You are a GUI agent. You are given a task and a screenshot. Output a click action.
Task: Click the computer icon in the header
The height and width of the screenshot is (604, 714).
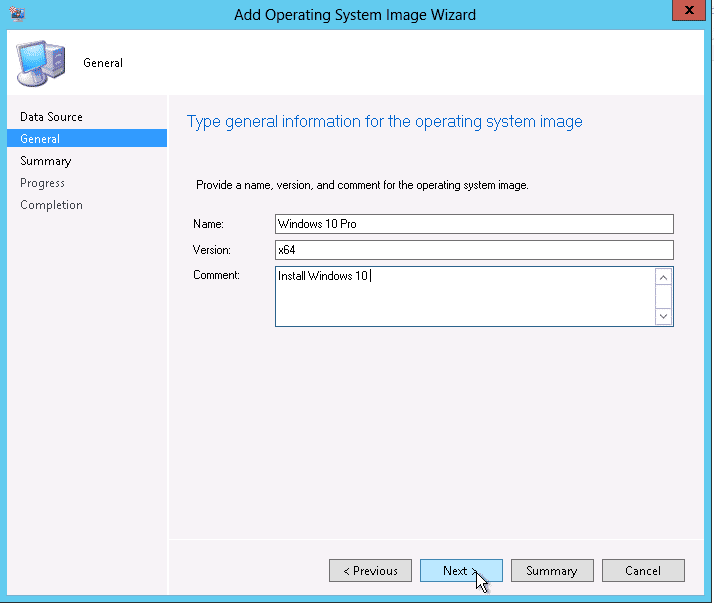coord(41,63)
